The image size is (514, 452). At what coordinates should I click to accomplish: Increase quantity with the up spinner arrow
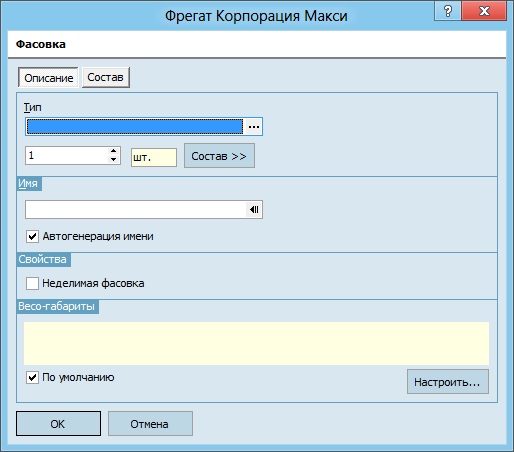coord(114,151)
